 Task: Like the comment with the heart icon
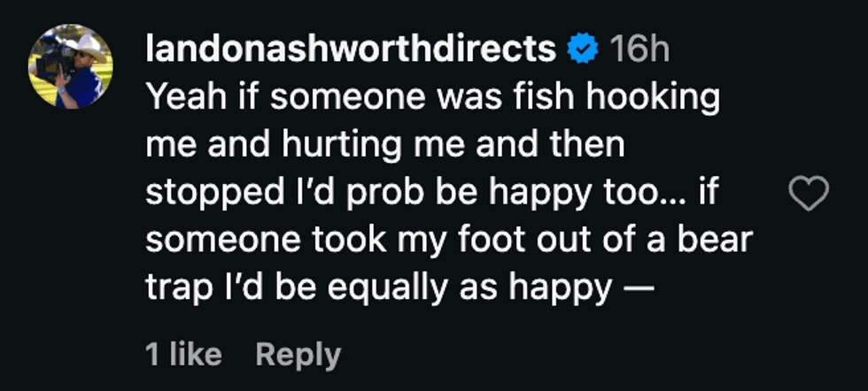click(x=808, y=194)
